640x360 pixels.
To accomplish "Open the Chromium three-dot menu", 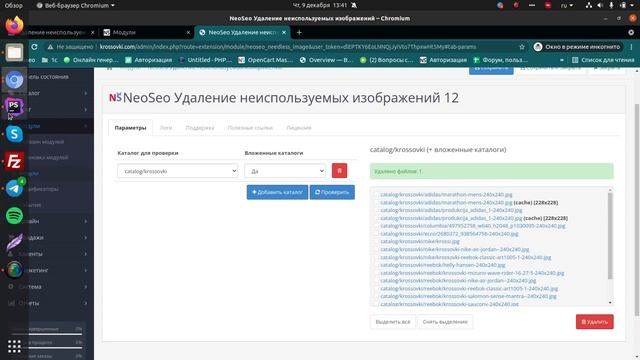I will click(x=631, y=47).
